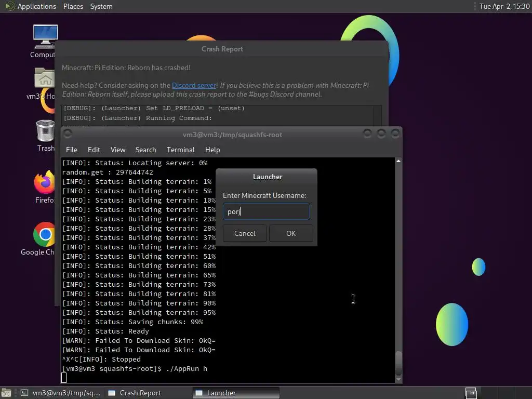The width and height of the screenshot is (532, 399).
Task: Follow the Discord server link in Crash Report
Action: coord(194,86)
